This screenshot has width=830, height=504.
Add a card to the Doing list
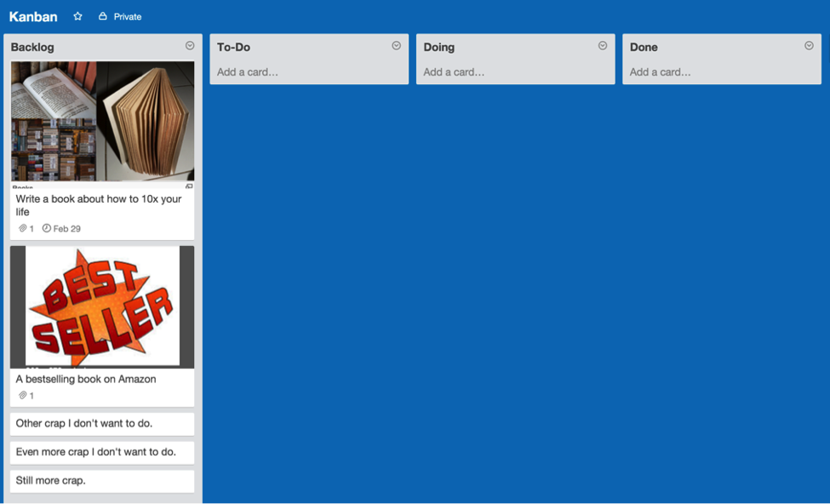pos(454,72)
